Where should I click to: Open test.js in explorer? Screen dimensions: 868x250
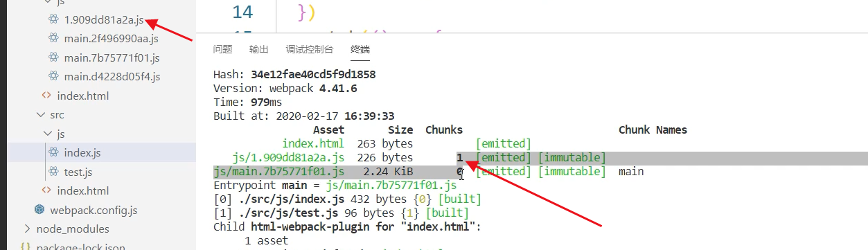[x=78, y=172]
